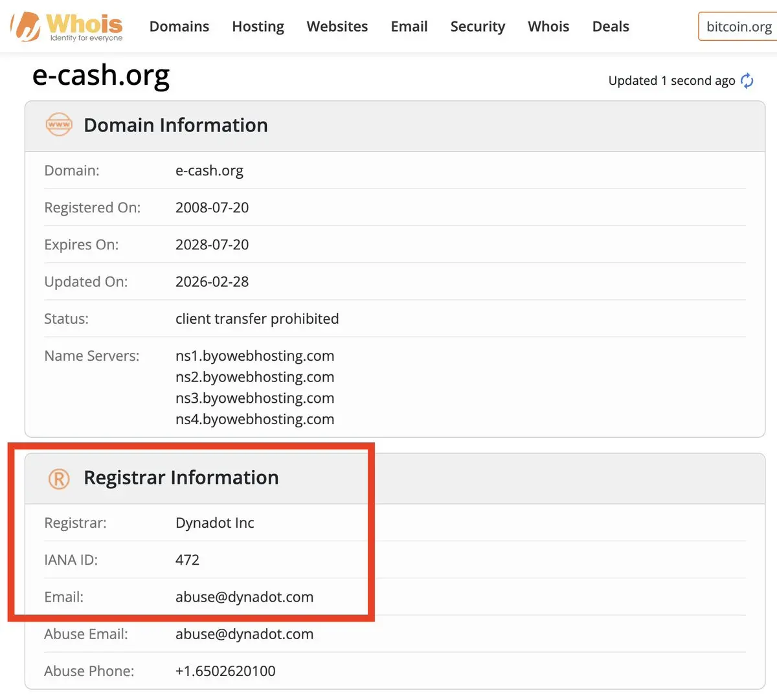Open the Email menu

[409, 27]
